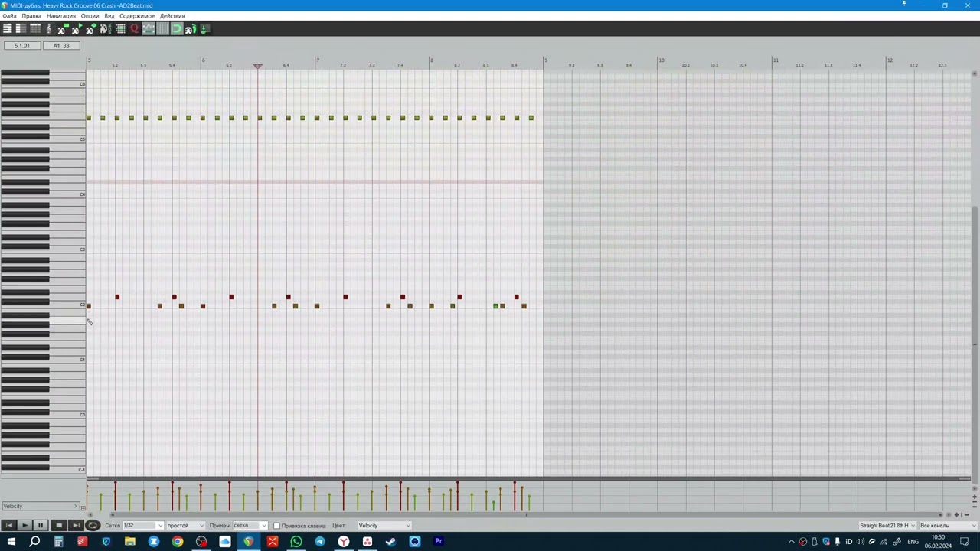Skip to end transport button
This screenshot has height=551, width=980.
(x=75, y=525)
